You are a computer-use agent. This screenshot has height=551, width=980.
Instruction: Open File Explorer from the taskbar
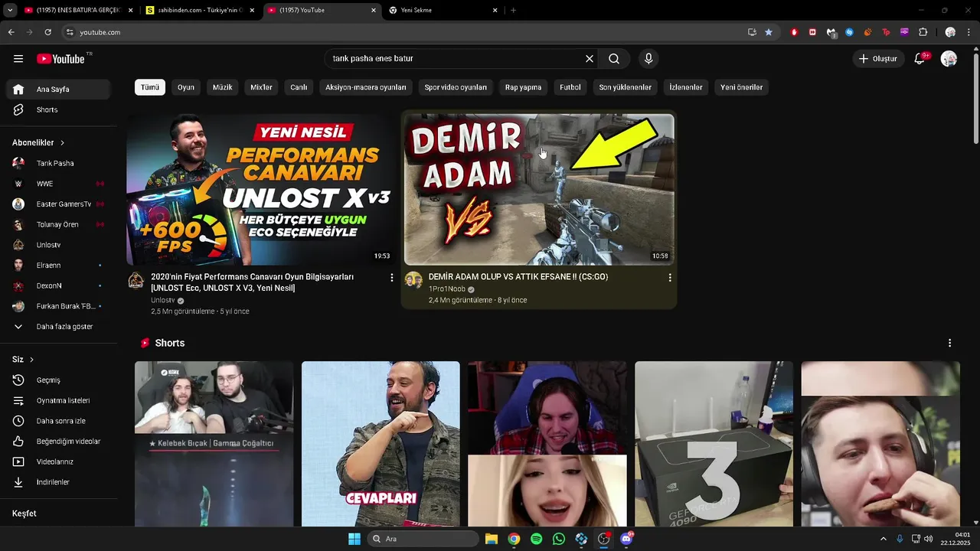491,539
